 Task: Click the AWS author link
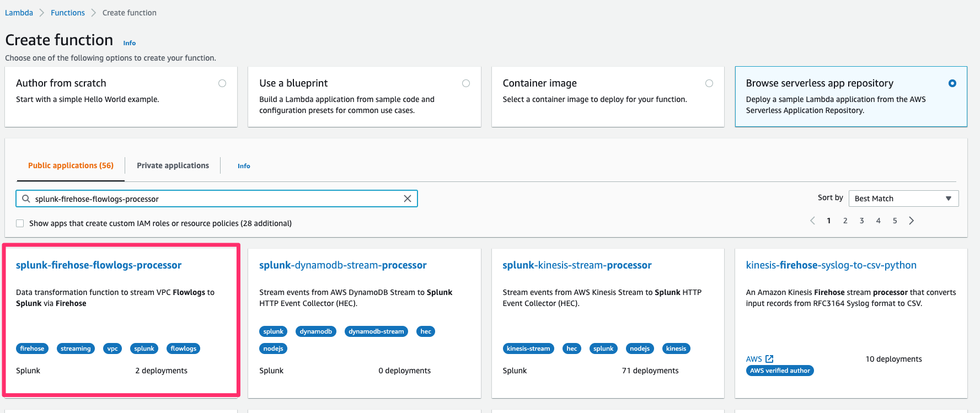754,359
